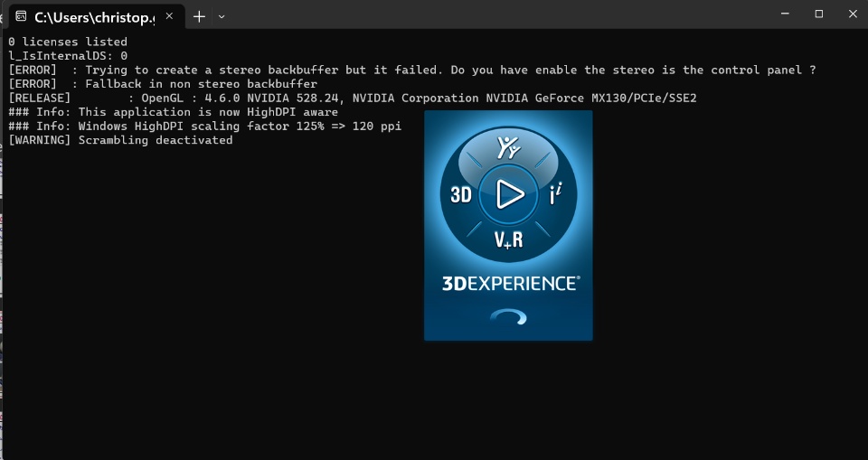Click the stereo backbuffer failed error line
The height and width of the screenshot is (460, 868).
[x=412, y=70]
